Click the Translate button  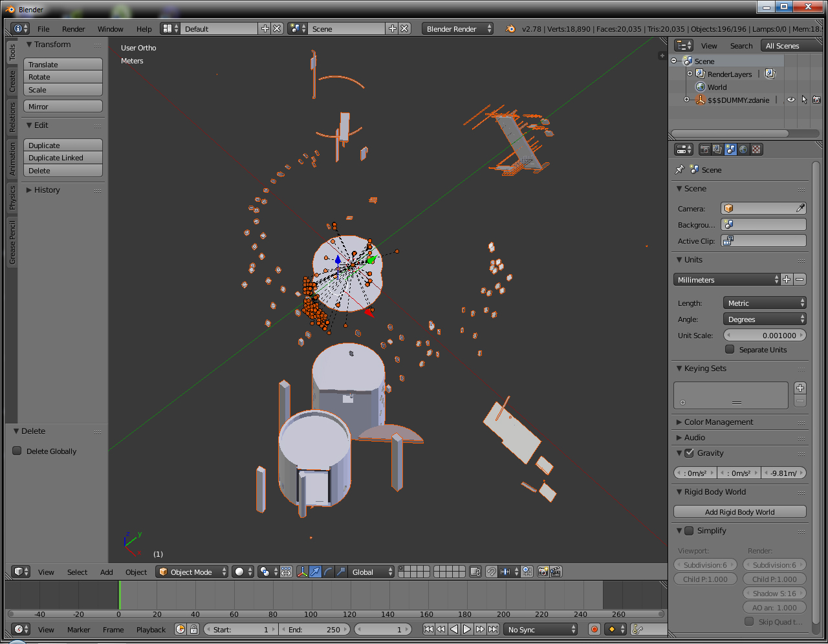pyautogui.click(x=63, y=64)
